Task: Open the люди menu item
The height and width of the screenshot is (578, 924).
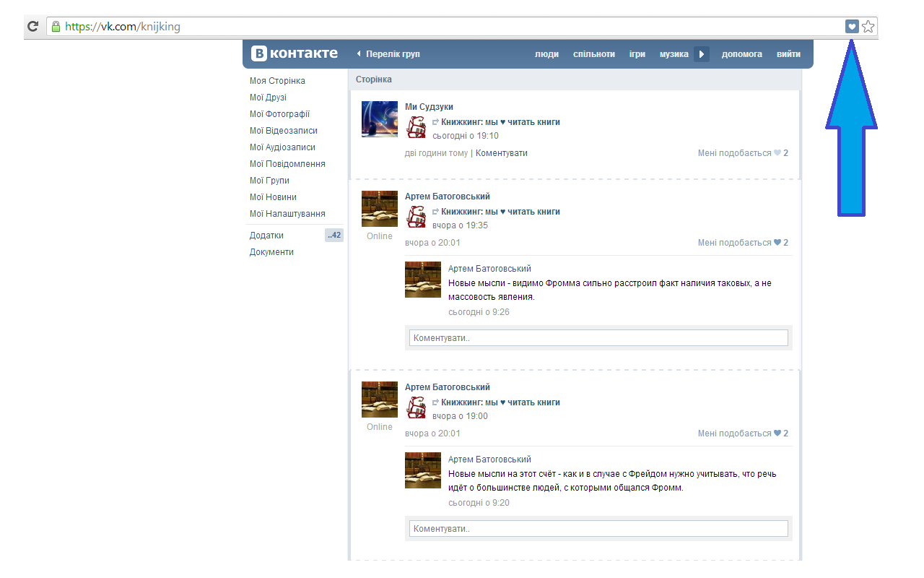Action: tap(546, 53)
